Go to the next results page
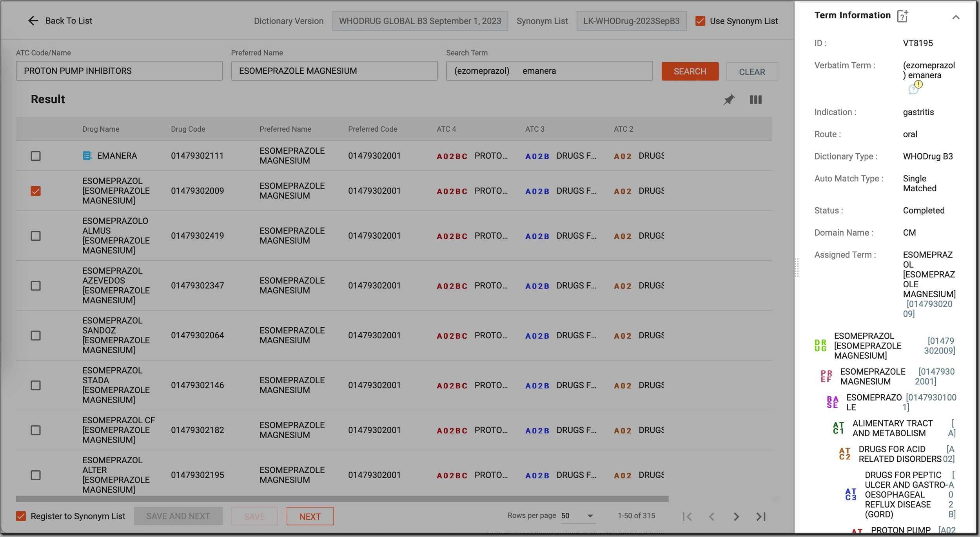 [x=736, y=517]
